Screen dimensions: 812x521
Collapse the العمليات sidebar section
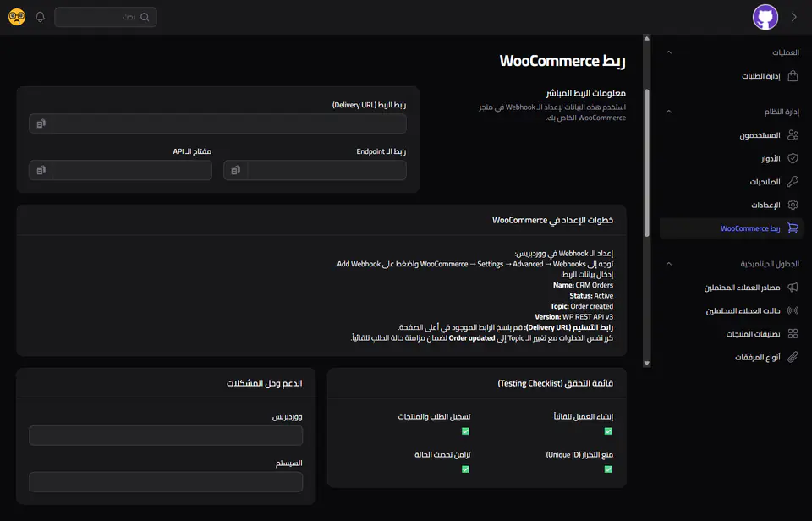(x=668, y=52)
